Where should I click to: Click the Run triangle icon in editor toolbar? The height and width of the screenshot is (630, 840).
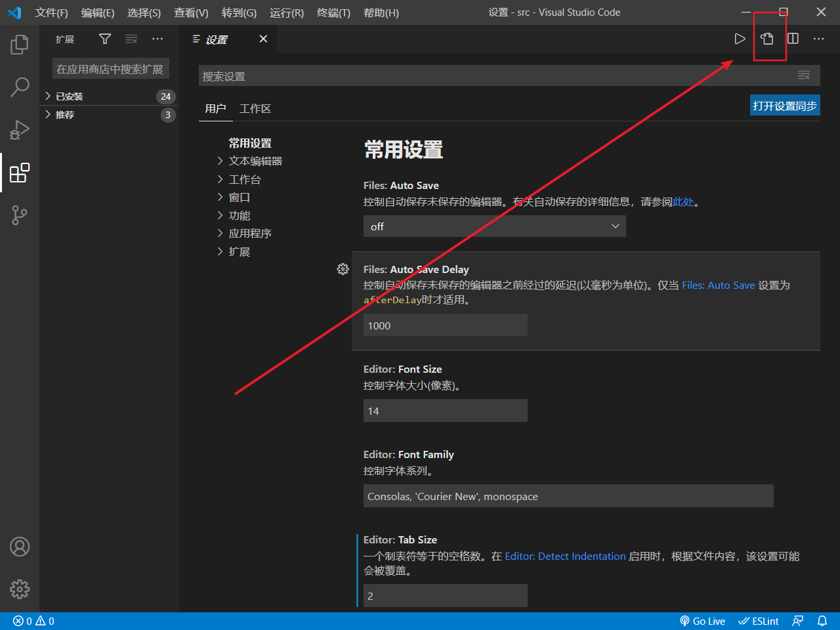(740, 39)
